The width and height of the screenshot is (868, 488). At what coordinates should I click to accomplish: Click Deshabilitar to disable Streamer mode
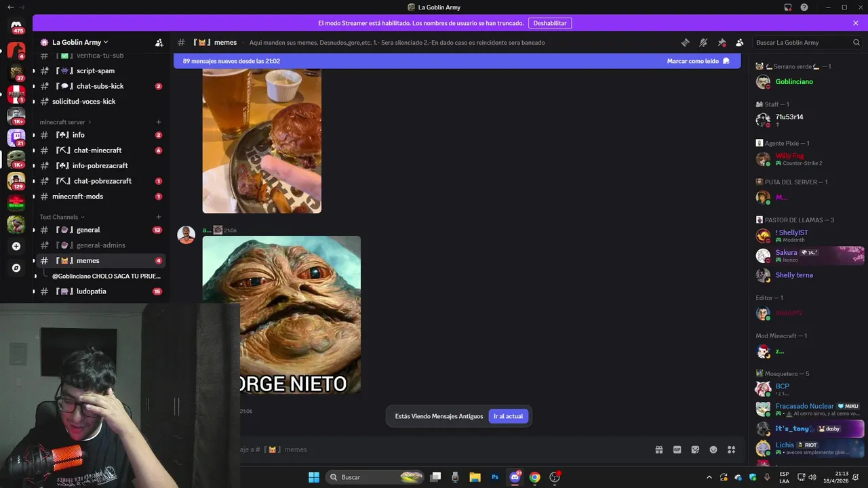550,23
